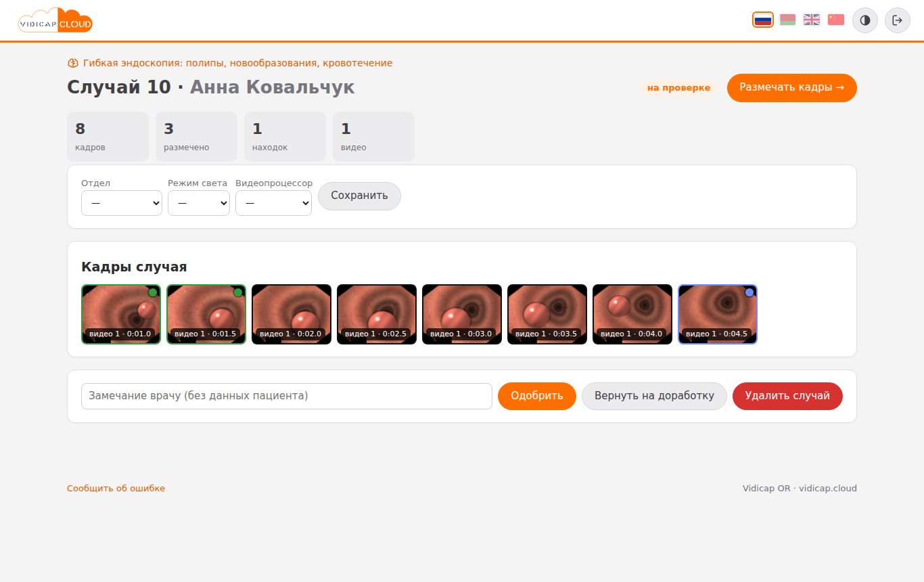Click the Кадры случая heading
Screen dimensions: 924x582
pyautogui.click(x=134, y=267)
